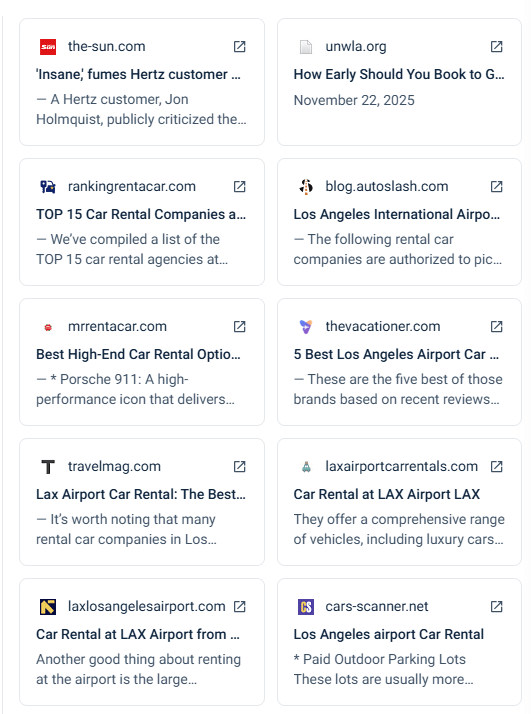Open the-sun.com external link icon
This screenshot has height=714, width=531.
[240, 46]
